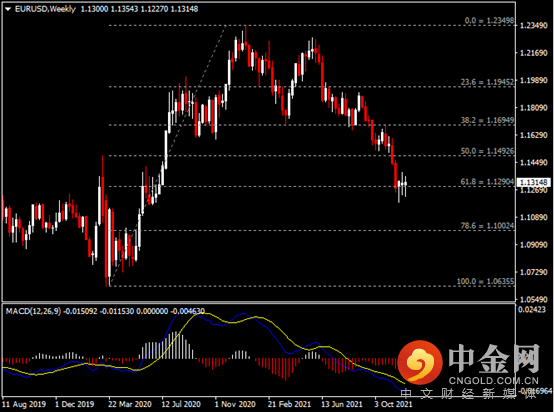This screenshot has height=412, width=554.
Task: Click the Fibonacci label '38.2 = 1.16949'
Action: tap(487, 120)
